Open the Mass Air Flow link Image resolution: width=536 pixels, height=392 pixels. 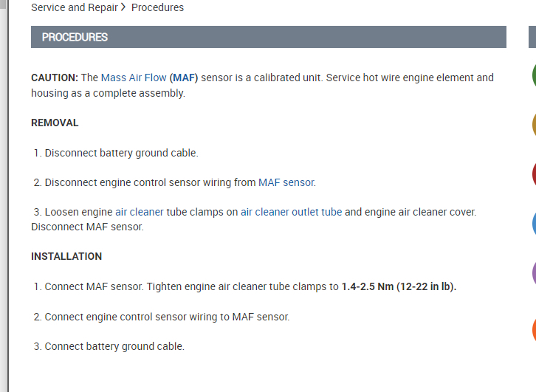(134, 78)
